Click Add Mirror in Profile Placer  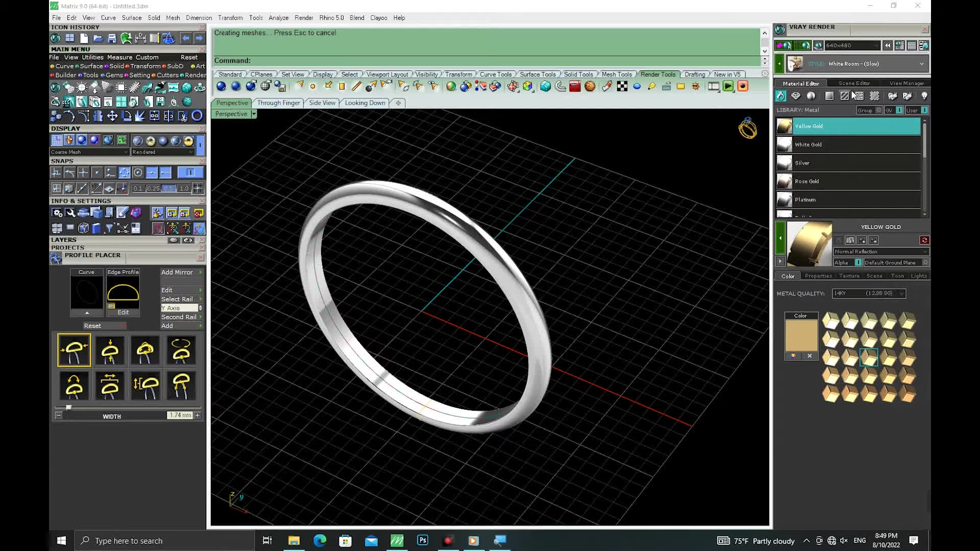pyautogui.click(x=177, y=272)
